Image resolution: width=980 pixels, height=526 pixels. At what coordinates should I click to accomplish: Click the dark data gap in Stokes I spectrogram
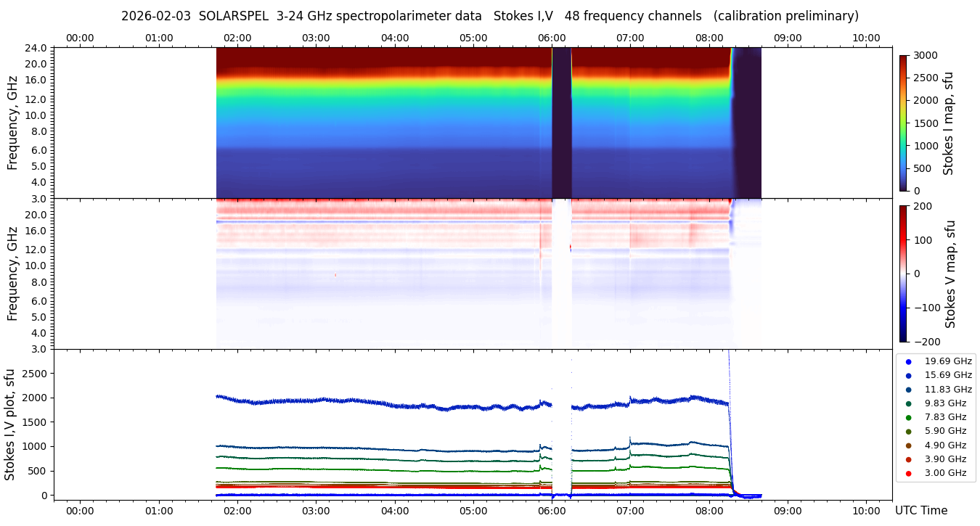(x=561, y=123)
